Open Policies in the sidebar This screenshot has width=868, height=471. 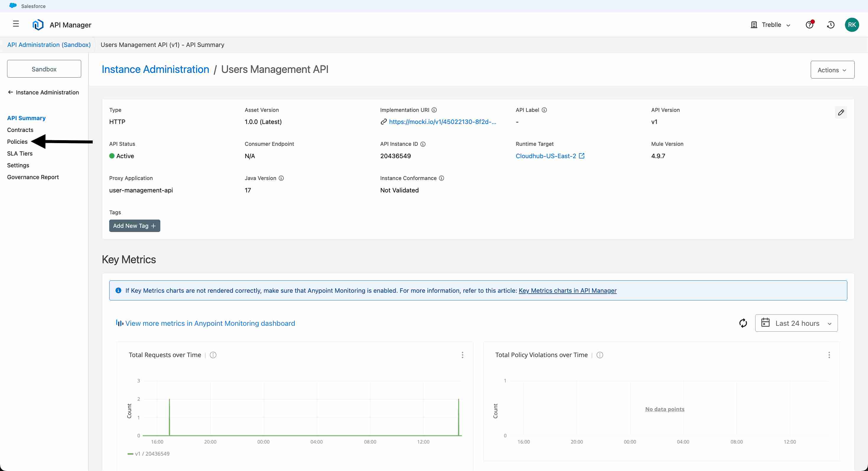click(x=17, y=141)
